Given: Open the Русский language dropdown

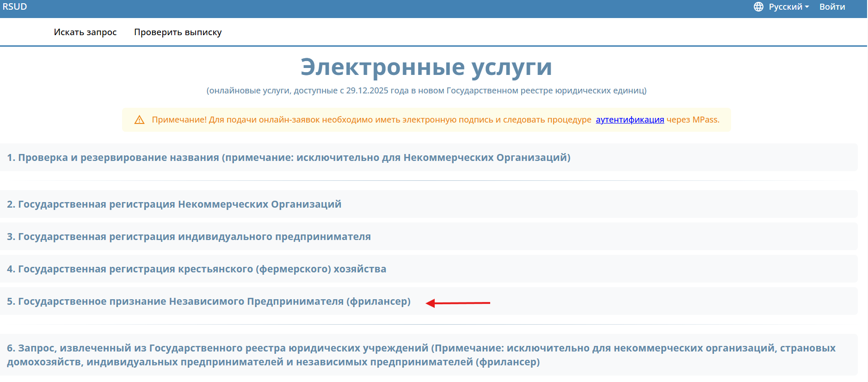Looking at the screenshot, I should click(785, 7).
